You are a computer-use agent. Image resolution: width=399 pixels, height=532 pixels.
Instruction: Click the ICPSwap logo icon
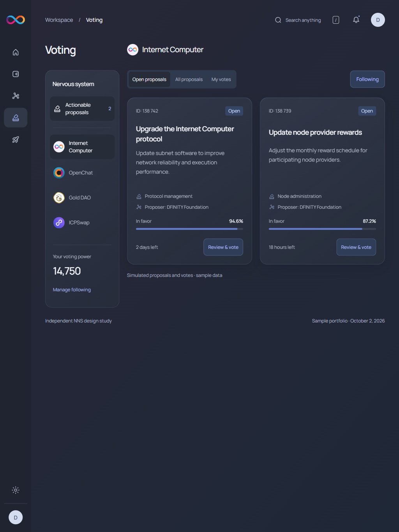(59, 222)
